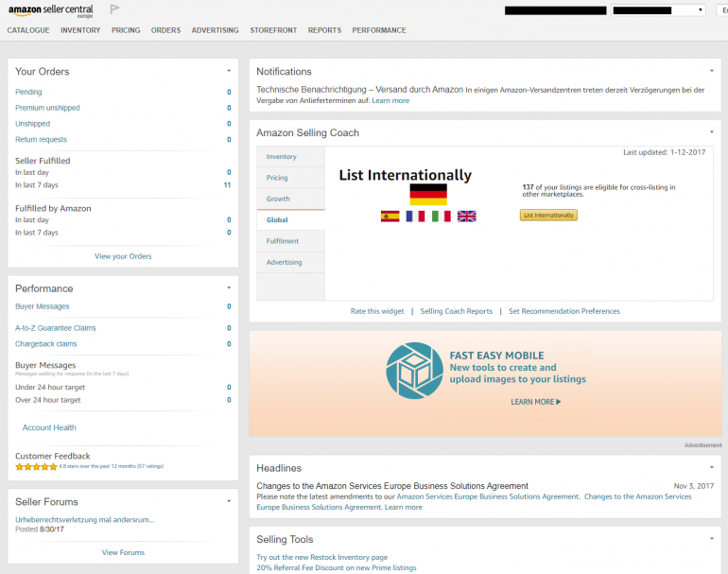Switch to Selling Coach Growth tab
728x574 pixels.
pos(290,199)
